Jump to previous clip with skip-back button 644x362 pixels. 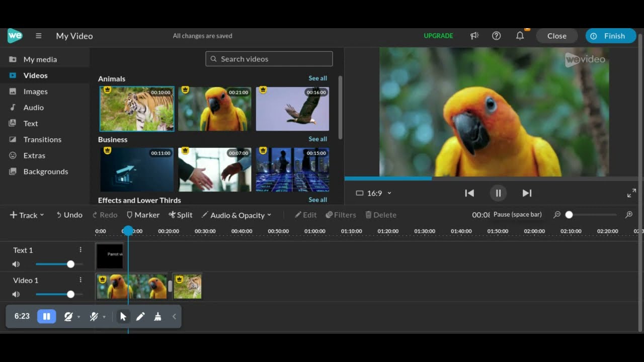click(x=469, y=193)
